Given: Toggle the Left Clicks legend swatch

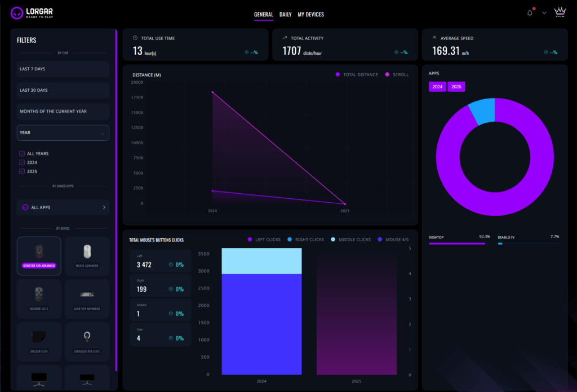Looking at the screenshot, I should click(x=250, y=240).
